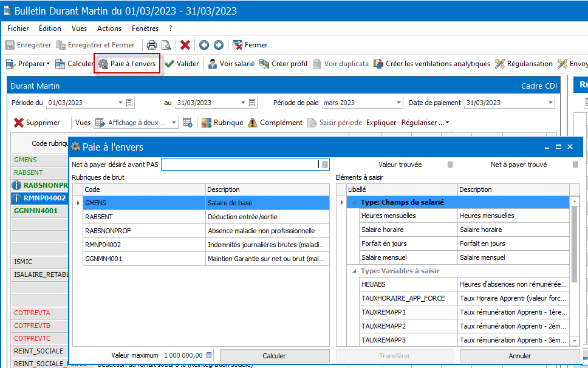This screenshot has width=588, height=368.
Task: Open the Édition menu
Action: tap(50, 29)
